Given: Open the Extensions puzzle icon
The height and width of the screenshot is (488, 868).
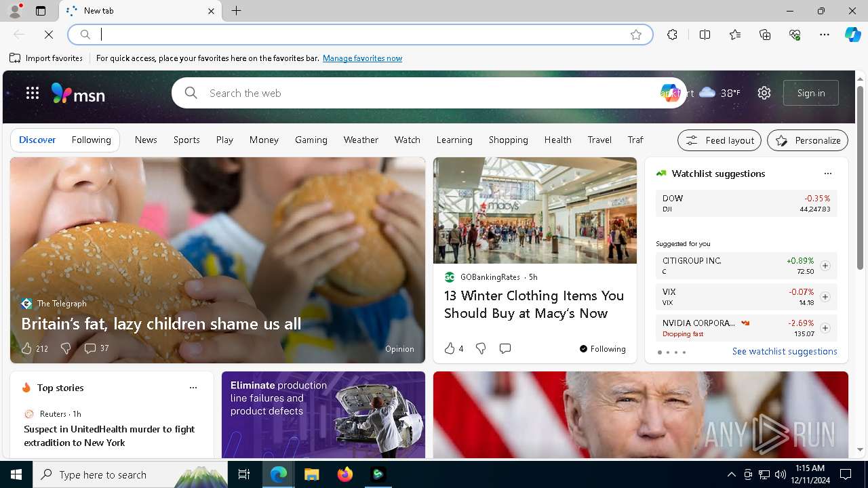Looking at the screenshot, I should click(672, 35).
